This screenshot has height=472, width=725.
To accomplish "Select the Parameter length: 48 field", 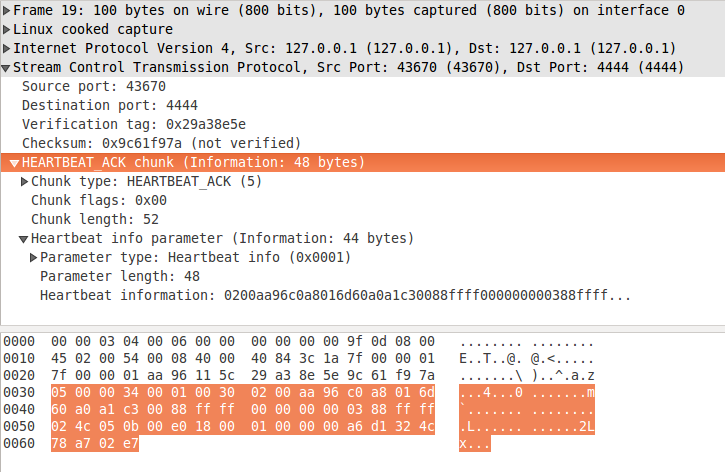I will click(x=119, y=276).
